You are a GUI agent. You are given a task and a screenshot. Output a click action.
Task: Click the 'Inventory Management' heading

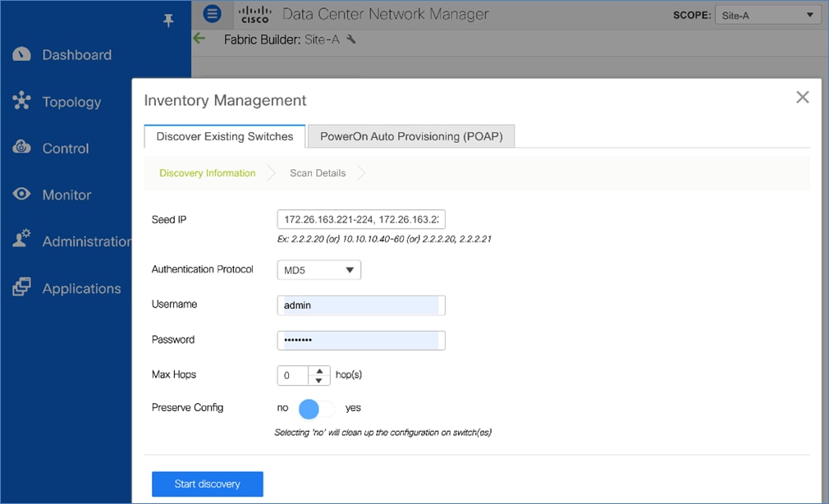225,100
